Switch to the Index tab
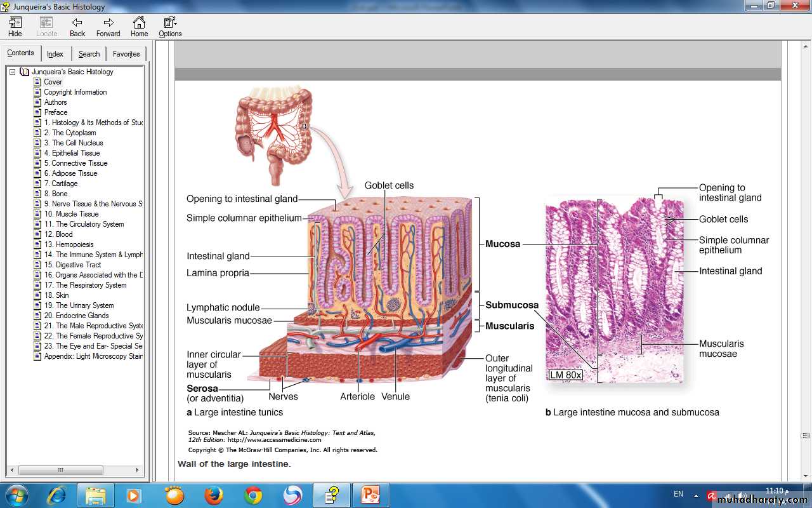This screenshot has width=812, height=508. click(55, 54)
